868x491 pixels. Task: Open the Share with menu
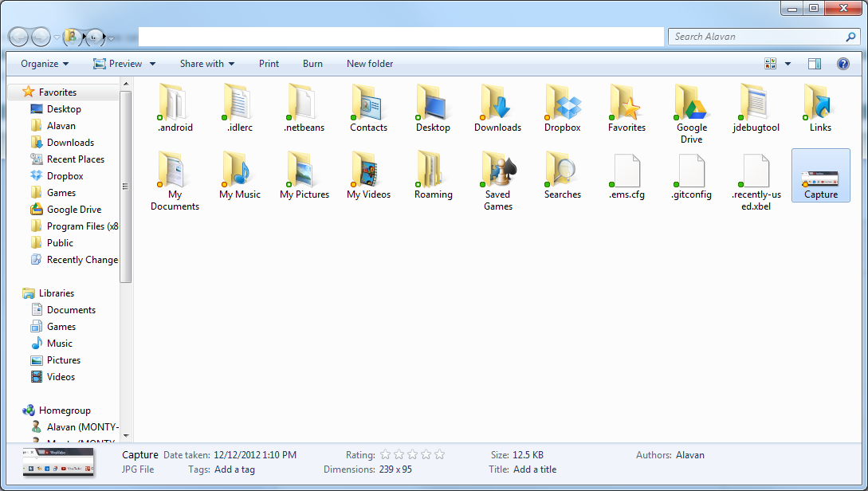pos(207,64)
